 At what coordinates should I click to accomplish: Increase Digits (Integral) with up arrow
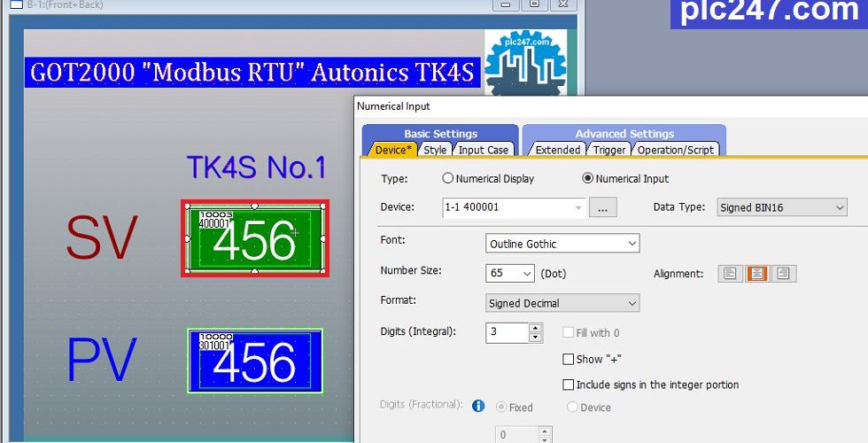535,328
